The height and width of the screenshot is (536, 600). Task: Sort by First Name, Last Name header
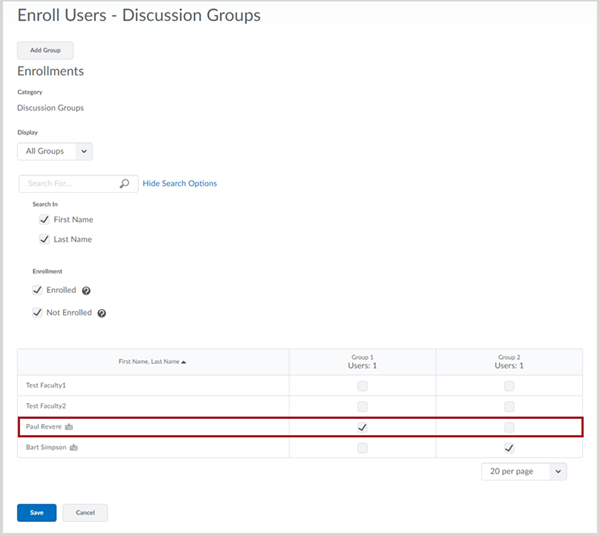click(149, 362)
